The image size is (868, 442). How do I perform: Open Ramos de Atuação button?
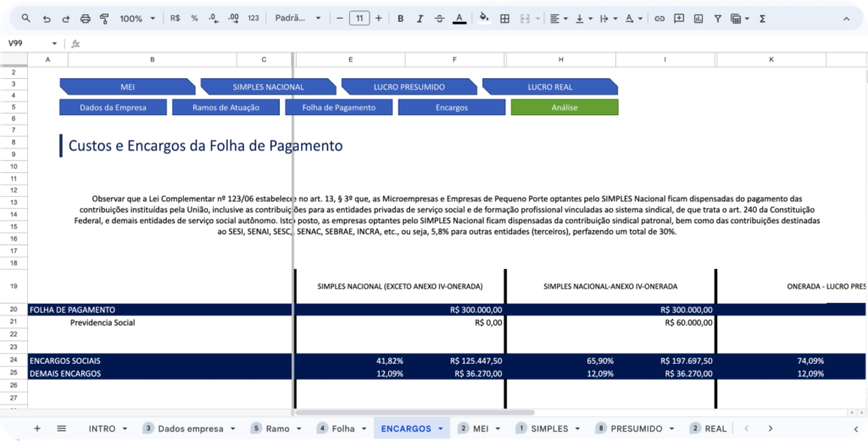[x=225, y=108]
